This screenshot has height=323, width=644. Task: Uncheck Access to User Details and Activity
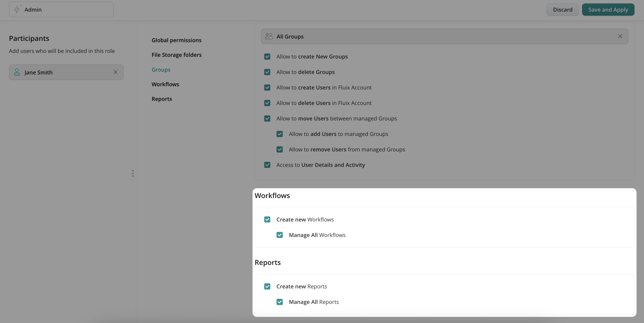(x=267, y=165)
